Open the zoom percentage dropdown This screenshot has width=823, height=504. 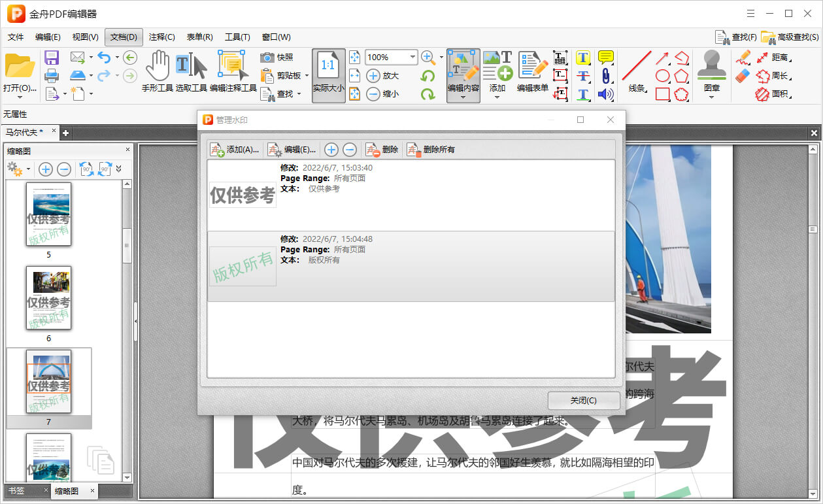[x=412, y=58]
